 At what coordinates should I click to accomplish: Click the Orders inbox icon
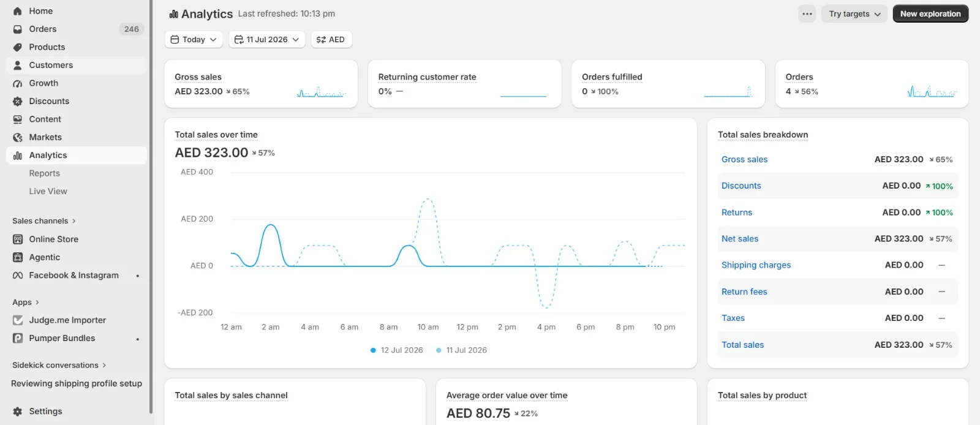(18, 29)
